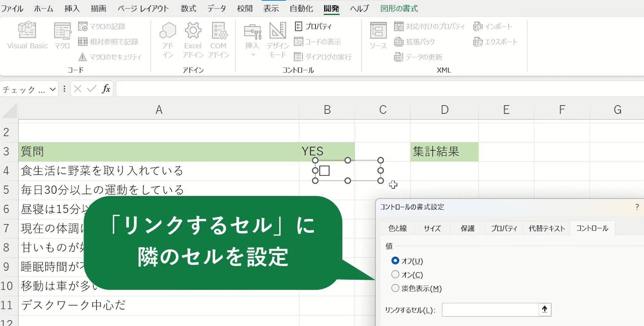Click ダイアログの実行 run dialog
644x326 pixels.
(x=323, y=57)
